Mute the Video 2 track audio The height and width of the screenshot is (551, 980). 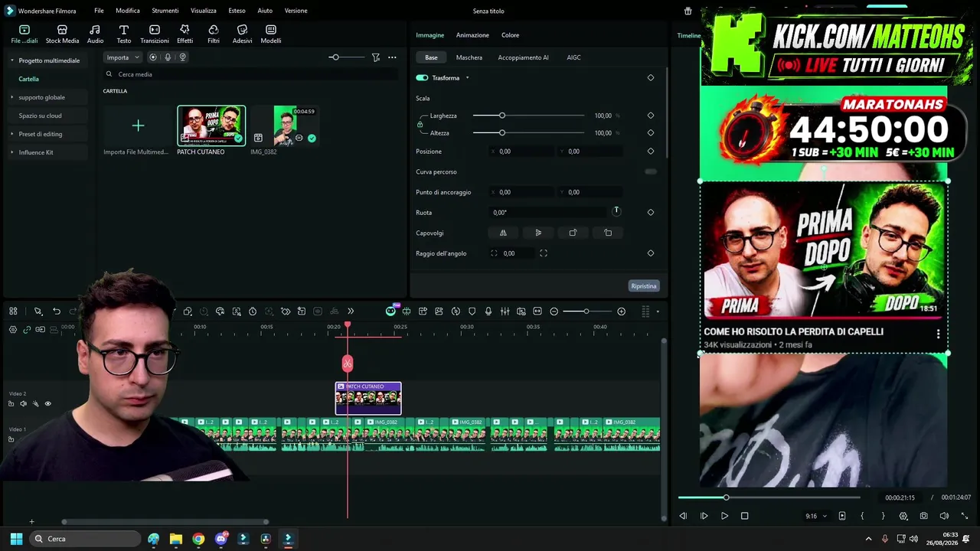coord(23,404)
